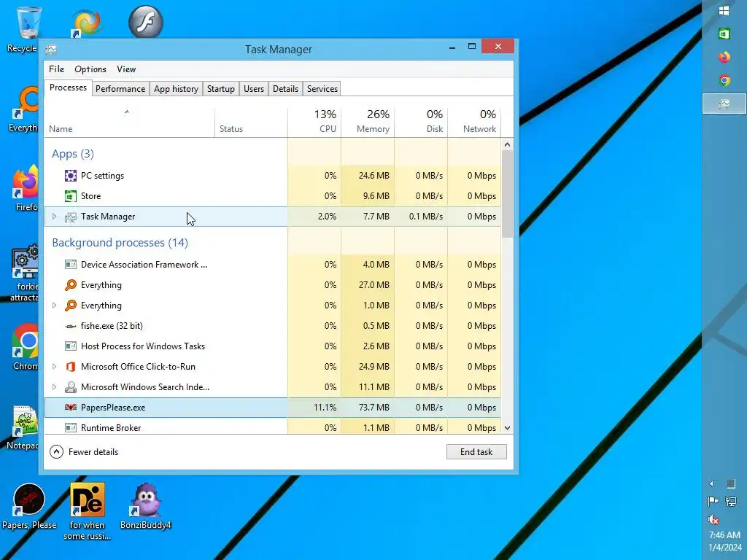This screenshot has width=747, height=560.
Task: Switch to the Startup tab
Action: pos(220,88)
